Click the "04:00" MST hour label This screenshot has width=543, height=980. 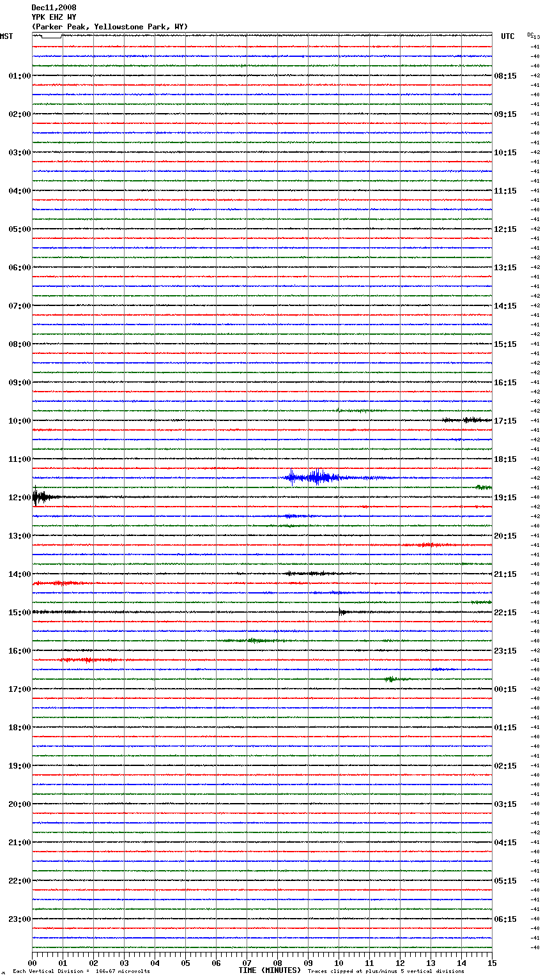pyautogui.click(x=20, y=191)
